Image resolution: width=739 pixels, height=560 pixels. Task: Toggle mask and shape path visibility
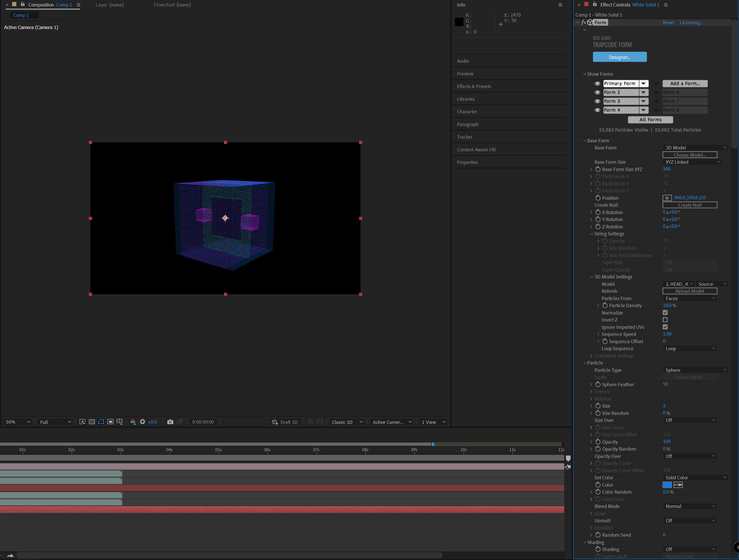coord(101,422)
